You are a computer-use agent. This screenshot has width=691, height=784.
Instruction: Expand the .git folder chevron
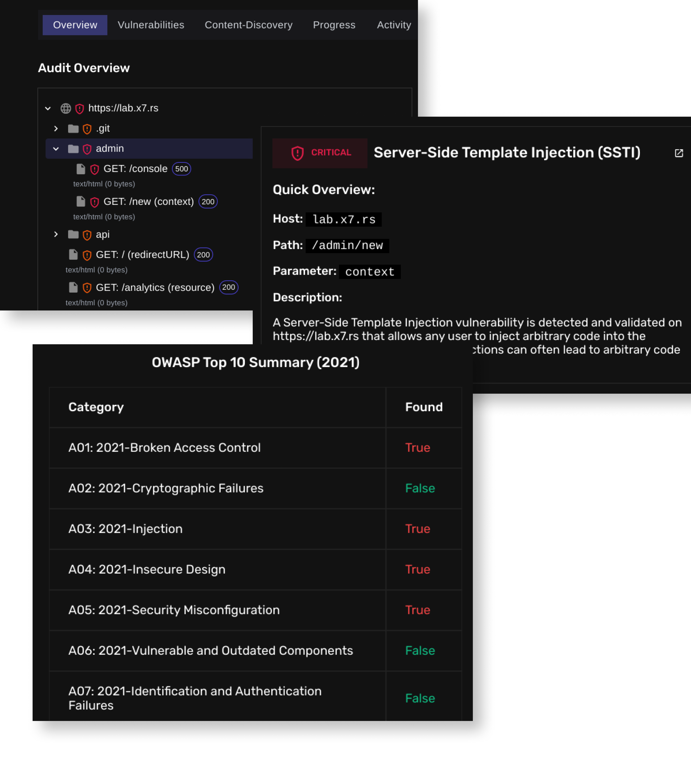pyautogui.click(x=56, y=128)
